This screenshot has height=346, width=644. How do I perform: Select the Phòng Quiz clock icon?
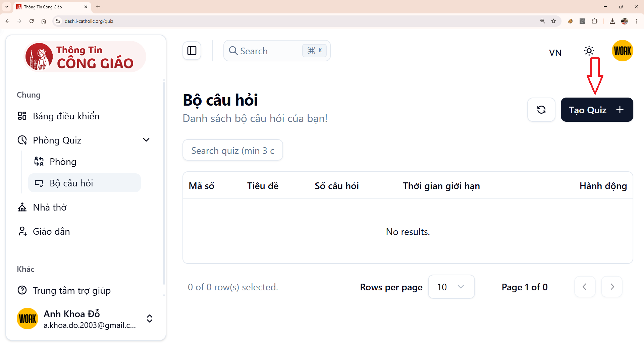coord(22,140)
